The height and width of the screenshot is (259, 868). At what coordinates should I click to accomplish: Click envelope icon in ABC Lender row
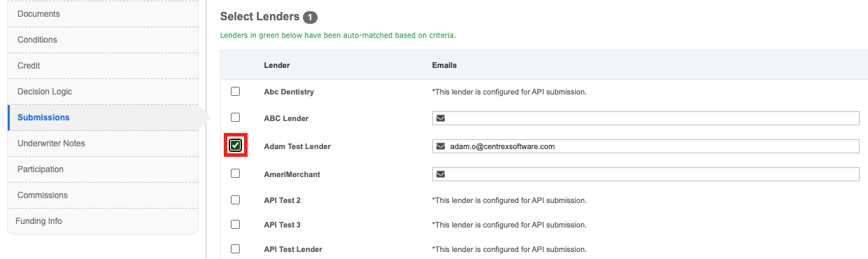tap(441, 118)
